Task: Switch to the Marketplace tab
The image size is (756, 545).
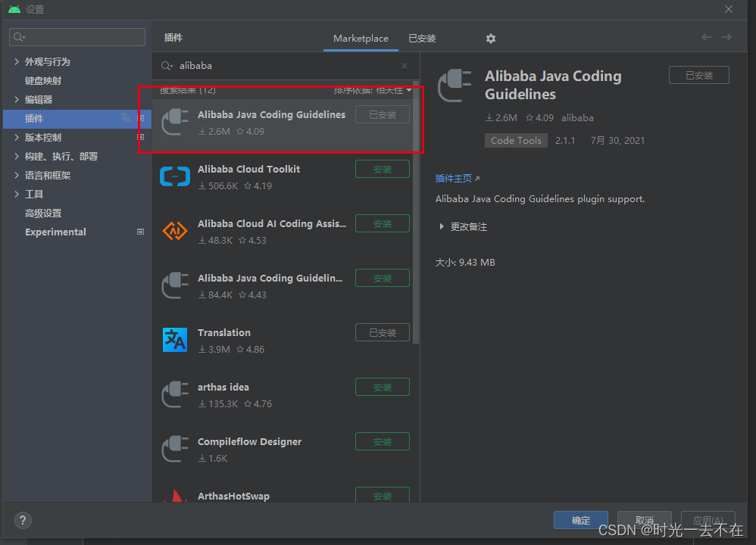Action: pos(361,39)
